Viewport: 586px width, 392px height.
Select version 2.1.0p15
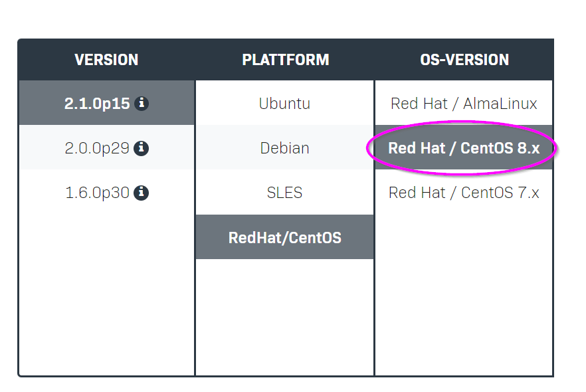click(x=106, y=103)
